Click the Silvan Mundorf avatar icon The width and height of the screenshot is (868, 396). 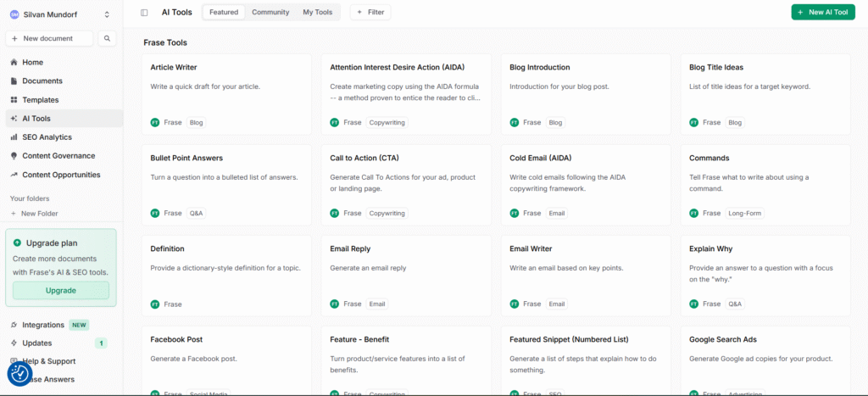click(14, 15)
